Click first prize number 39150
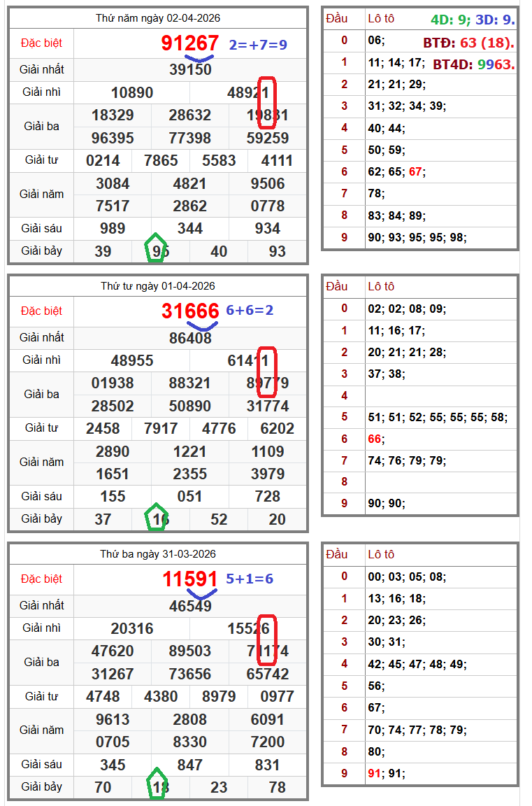 [190, 69]
